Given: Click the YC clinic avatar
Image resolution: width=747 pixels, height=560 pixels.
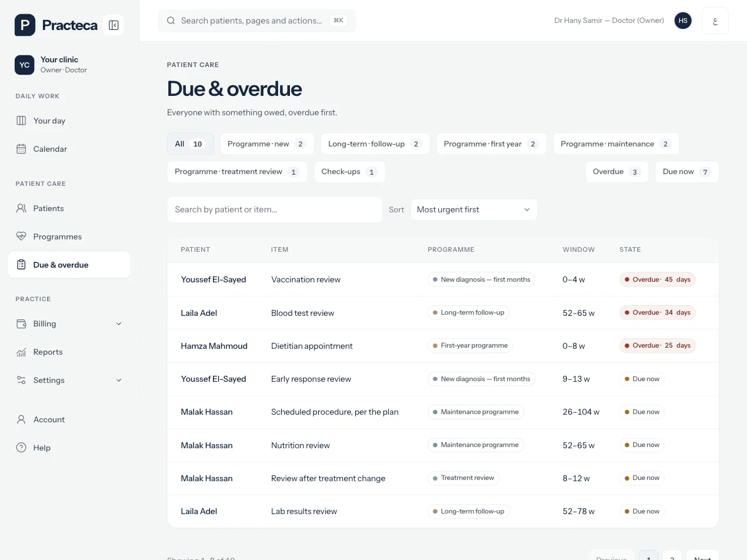Looking at the screenshot, I should [x=25, y=65].
